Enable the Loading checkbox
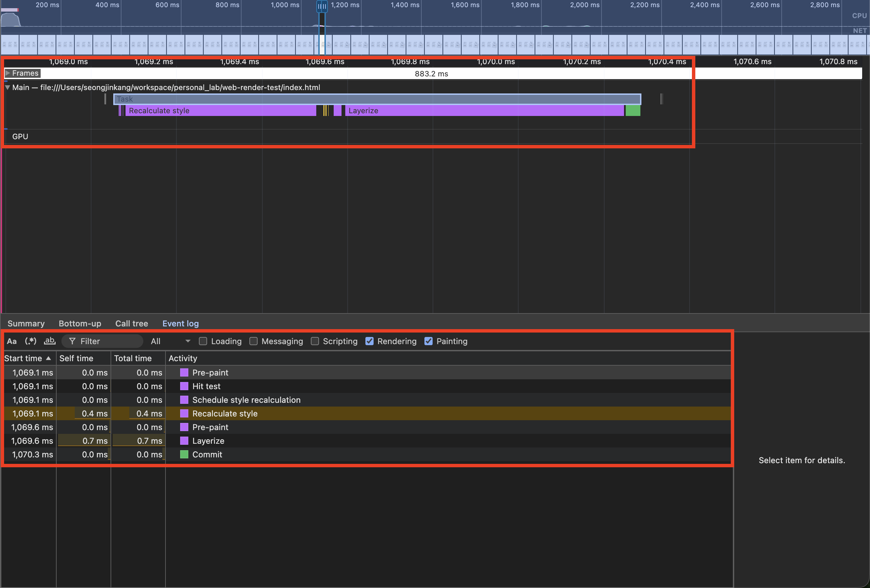The image size is (870, 588). (x=203, y=341)
